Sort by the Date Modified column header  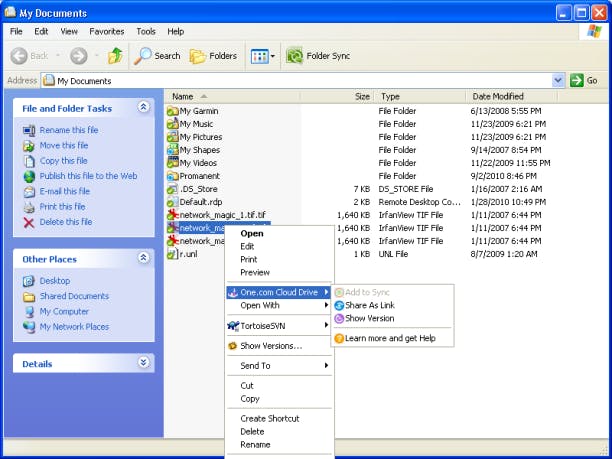(498, 96)
